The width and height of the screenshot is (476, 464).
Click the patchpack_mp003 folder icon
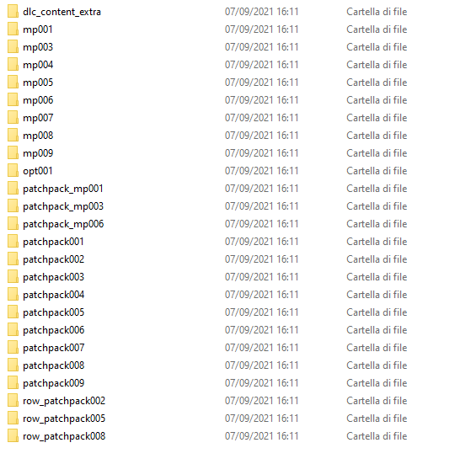[x=13, y=206]
